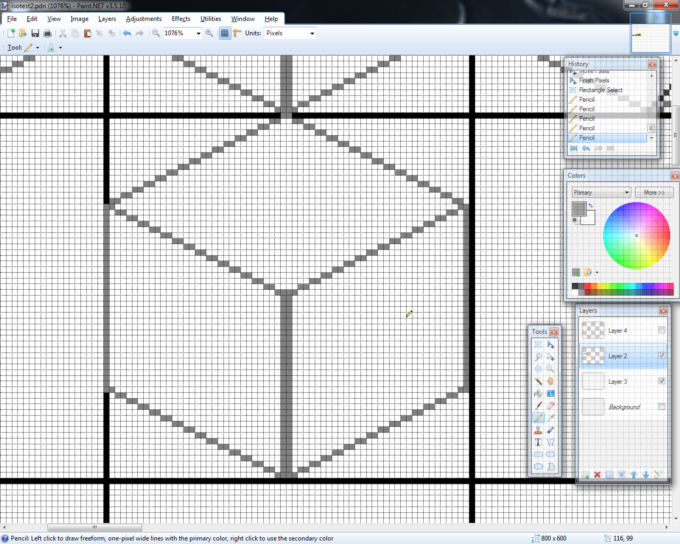Image resolution: width=680 pixels, height=544 pixels.
Task: Click the Zoom In magnifier icon
Action: point(209,33)
